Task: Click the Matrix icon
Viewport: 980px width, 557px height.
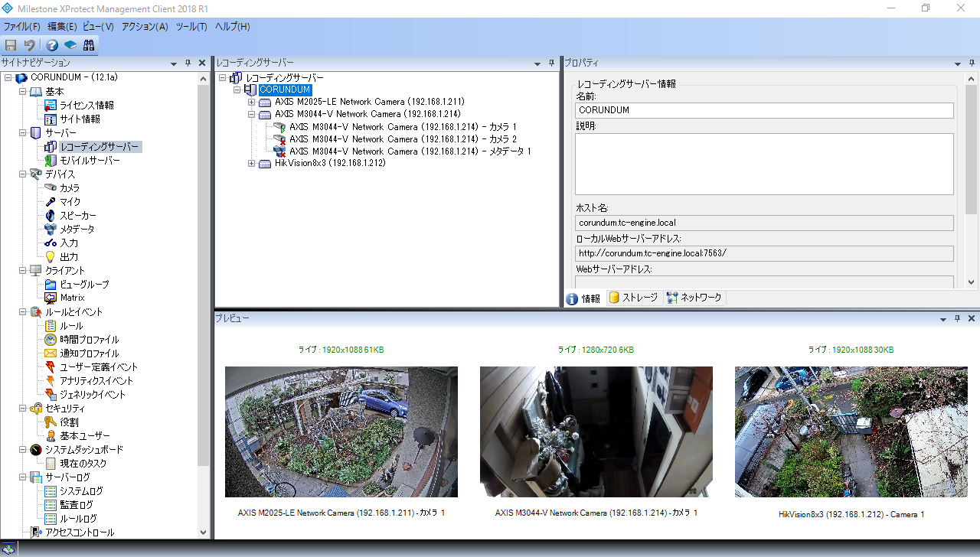Action: click(x=51, y=298)
